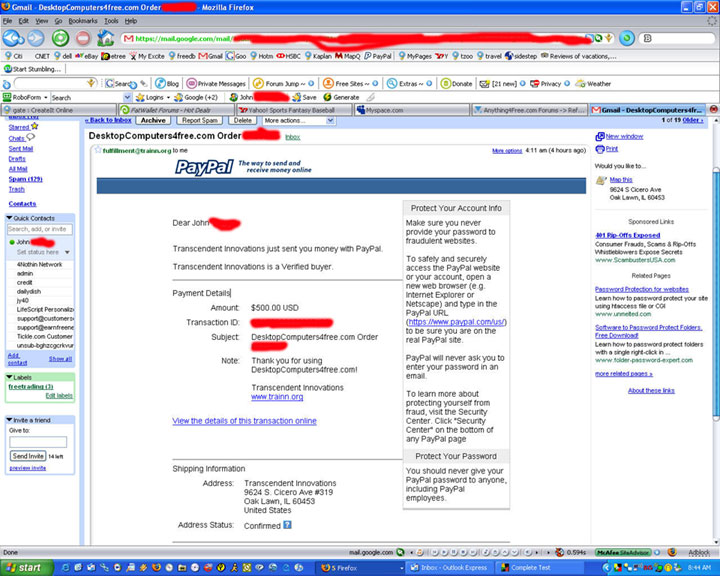
Task: Click View the details of this transaction online
Action: [x=244, y=421]
